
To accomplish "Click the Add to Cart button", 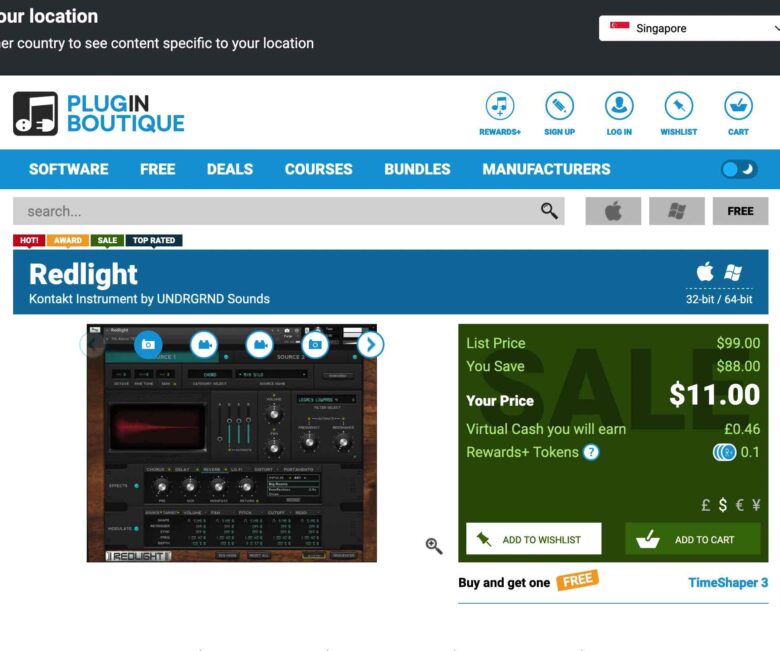I will click(692, 539).
